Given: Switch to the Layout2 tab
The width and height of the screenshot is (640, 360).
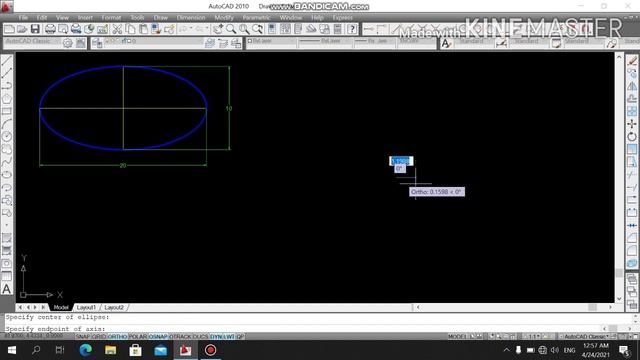Looking at the screenshot, I should point(114,307).
